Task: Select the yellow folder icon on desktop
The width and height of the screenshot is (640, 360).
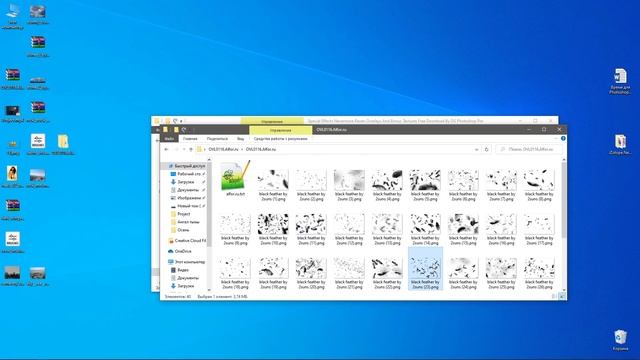Action: (x=63, y=144)
